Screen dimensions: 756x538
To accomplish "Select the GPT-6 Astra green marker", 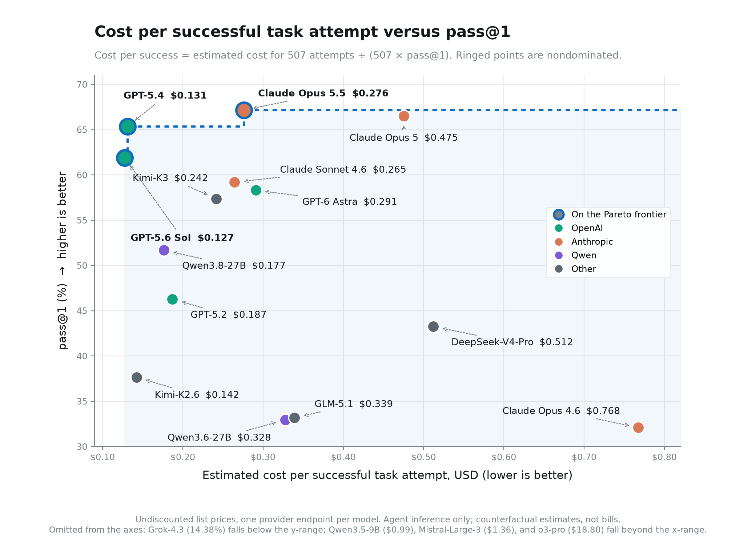I will [x=256, y=190].
